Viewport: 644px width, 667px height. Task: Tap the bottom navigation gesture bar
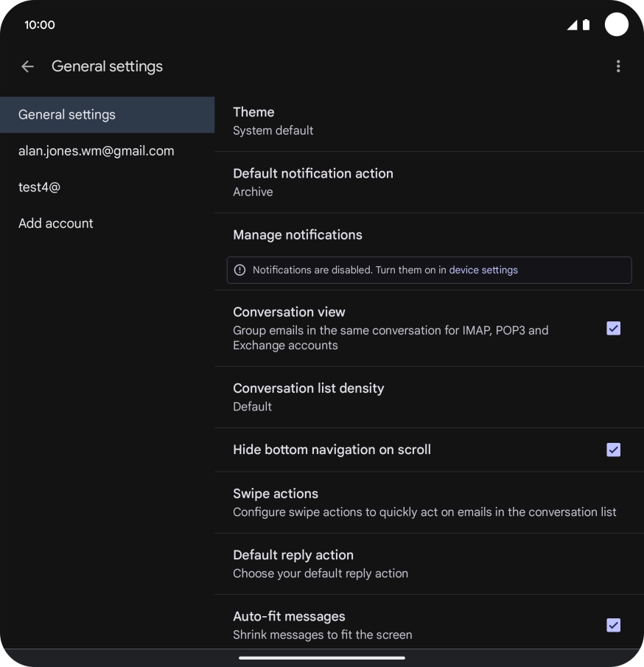tap(322, 657)
